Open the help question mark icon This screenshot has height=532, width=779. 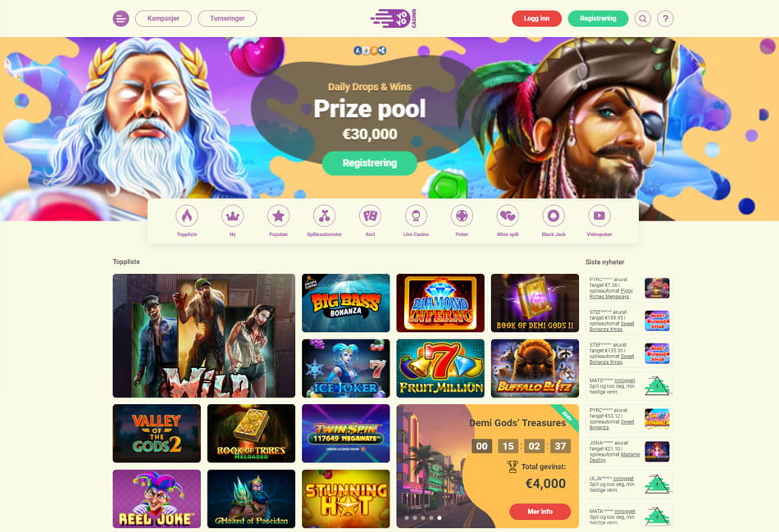tap(665, 18)
